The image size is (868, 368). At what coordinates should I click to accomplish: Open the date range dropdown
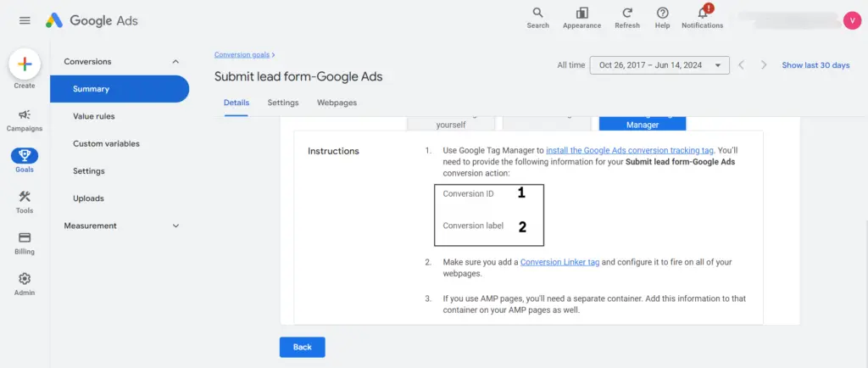pyautogui.click(x=659, y=65)
